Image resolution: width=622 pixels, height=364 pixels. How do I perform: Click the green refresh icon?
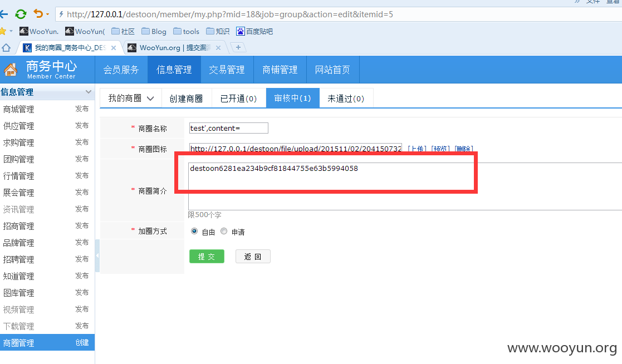(x=21, y=14)
